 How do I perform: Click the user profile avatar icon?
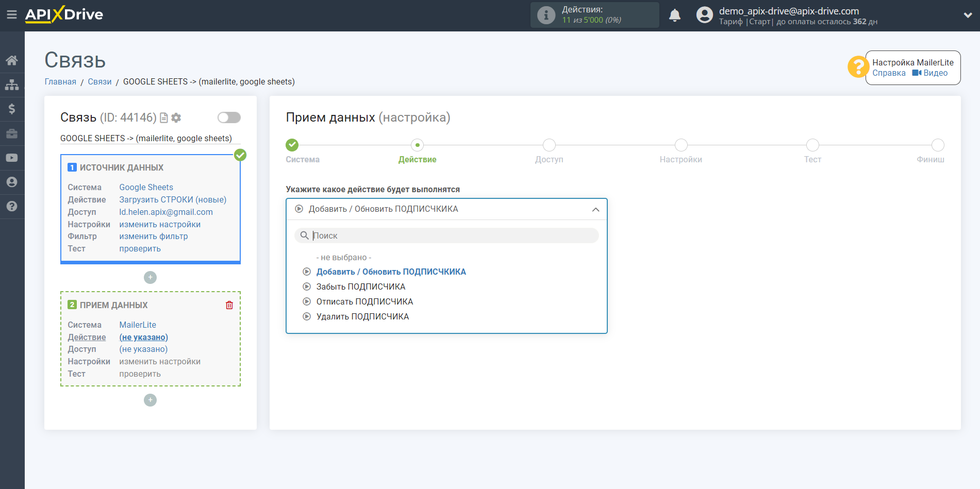[x=704, y=15]
